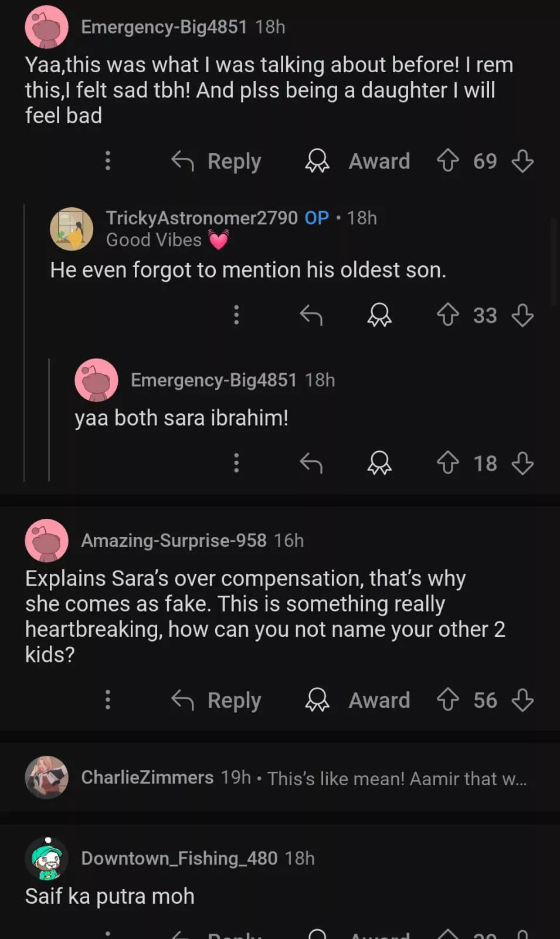Image resolution: width=560 pixels, height=939 pixels.
Task: Open the overflow menu for the "oldest son" reply
Action: coord(236,315)
